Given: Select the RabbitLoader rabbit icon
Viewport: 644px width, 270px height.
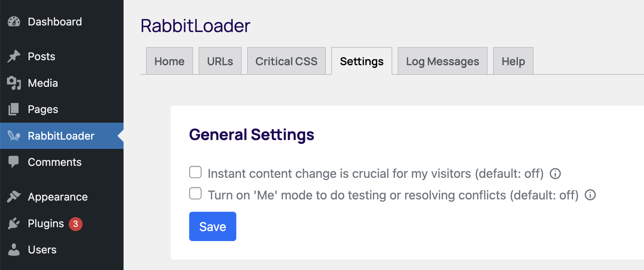Looking at the screenshot, I should (x=14, y=136).
